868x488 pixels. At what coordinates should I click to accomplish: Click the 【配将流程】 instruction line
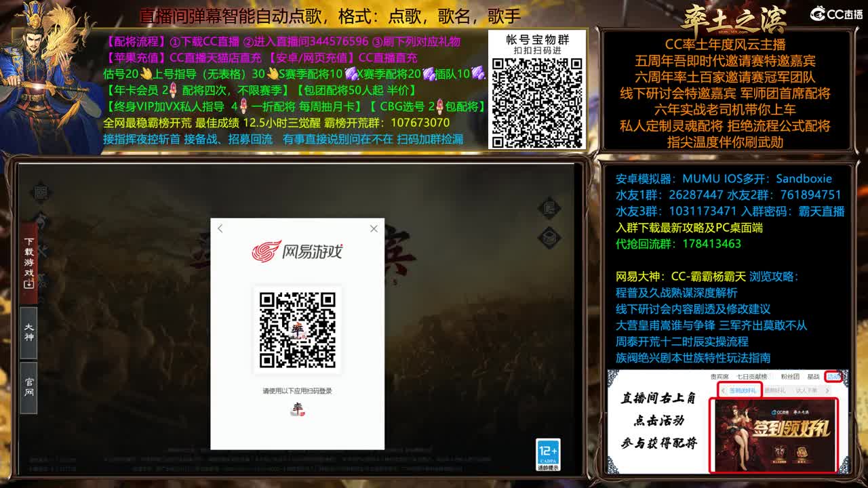tap(283, 41)
